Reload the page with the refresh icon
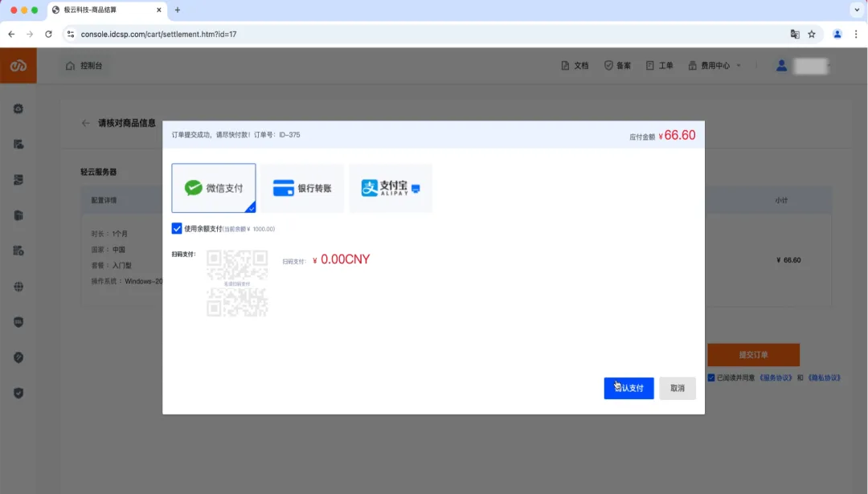The image size is (868, 494). (49, 35)
